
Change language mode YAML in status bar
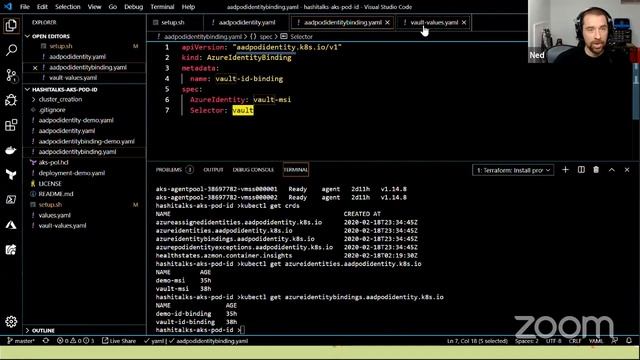[596, 341]
